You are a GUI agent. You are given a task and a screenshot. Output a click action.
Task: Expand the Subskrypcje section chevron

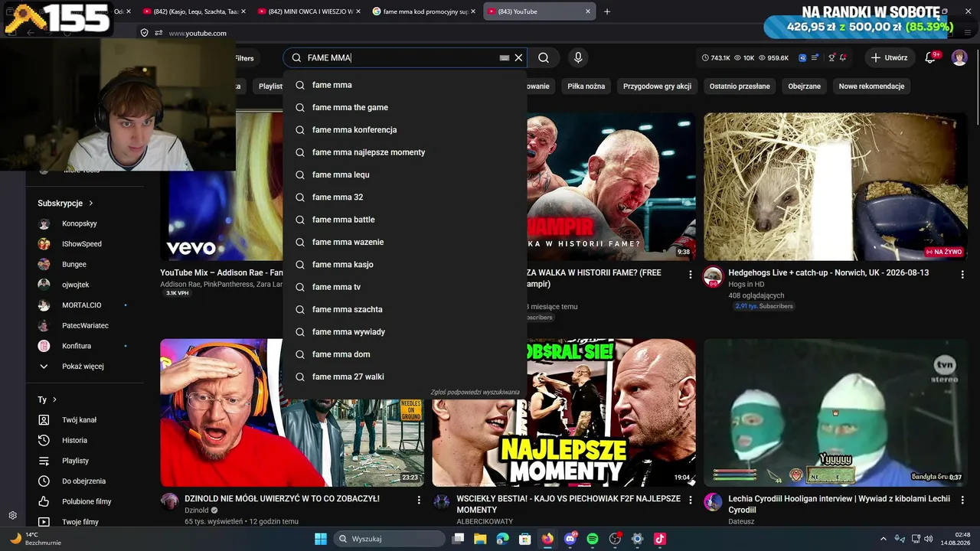[x=91, y=203]
